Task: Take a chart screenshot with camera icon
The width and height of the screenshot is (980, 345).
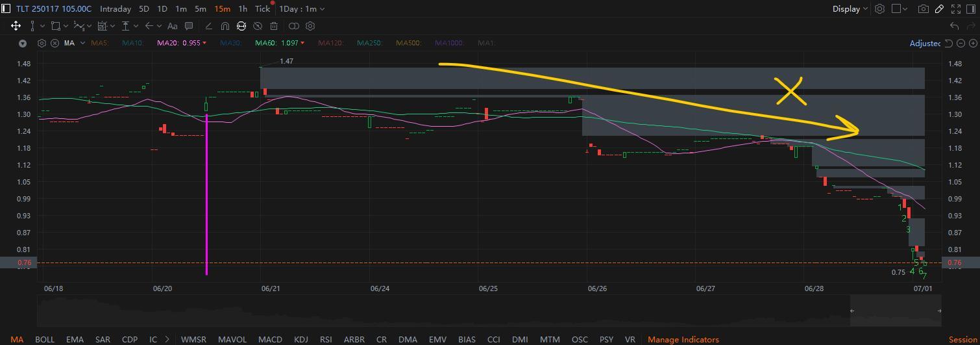Action: pos(923,9)
